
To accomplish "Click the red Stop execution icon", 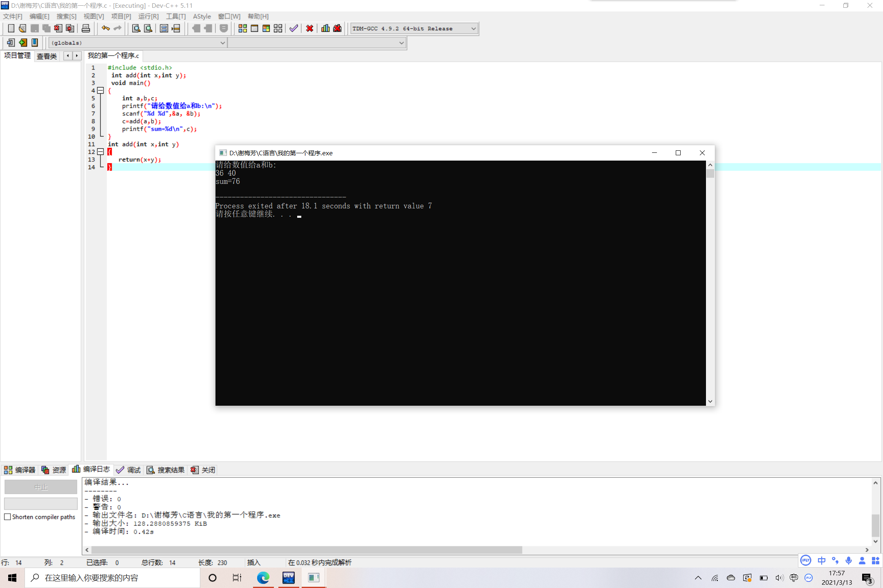I will coord(309,28).
